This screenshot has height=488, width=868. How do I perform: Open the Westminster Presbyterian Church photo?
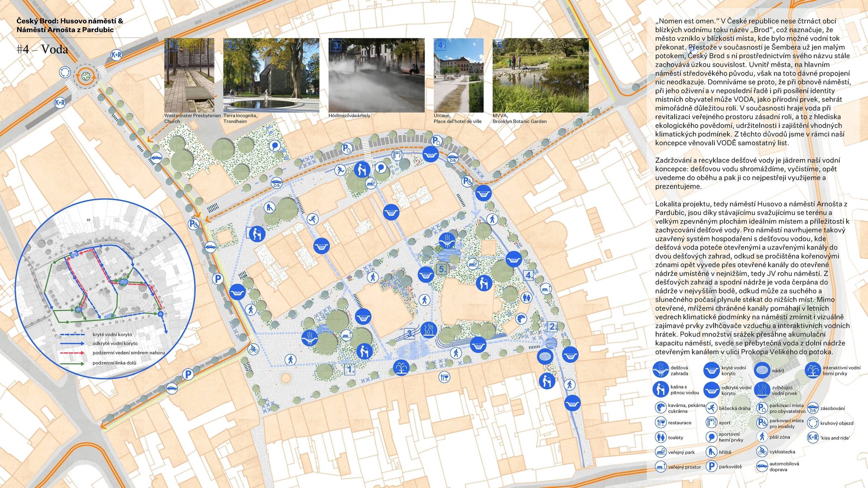pos(189,75)
